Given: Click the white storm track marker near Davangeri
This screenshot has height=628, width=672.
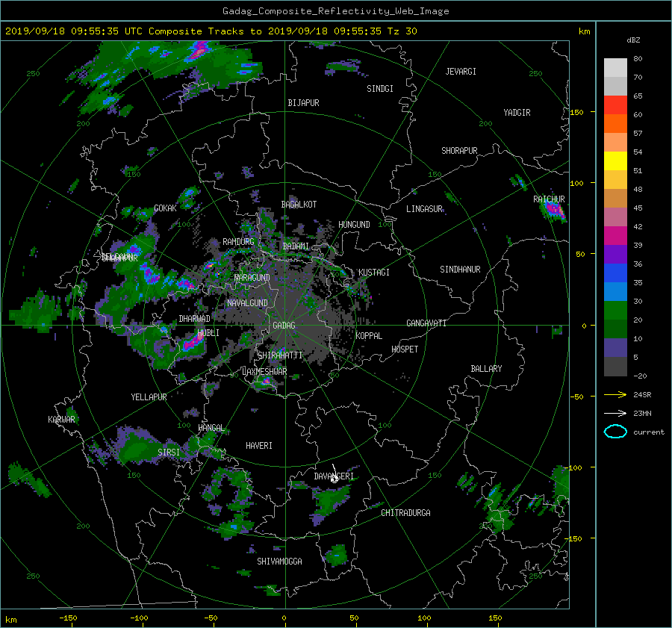Looking at the screenshot, I should (x=335, y=478).
